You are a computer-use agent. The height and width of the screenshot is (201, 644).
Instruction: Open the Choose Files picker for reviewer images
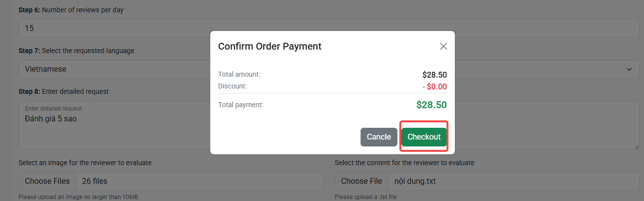47,181
